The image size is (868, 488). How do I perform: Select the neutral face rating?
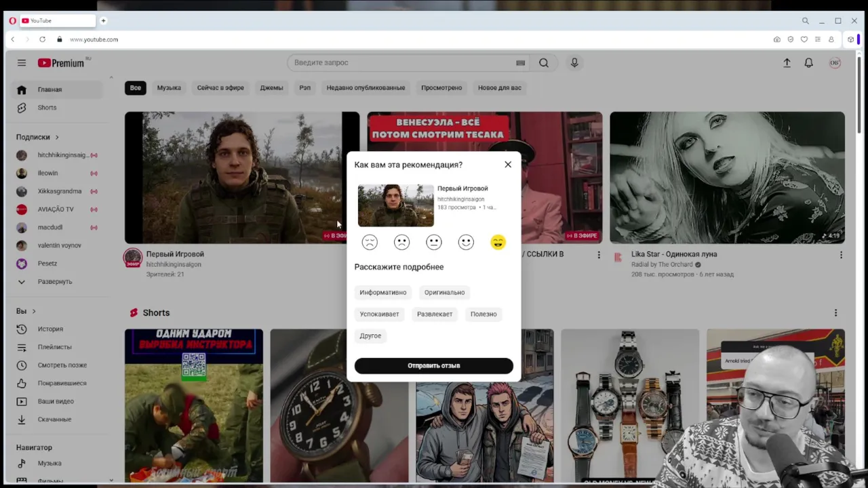point(434,242)
